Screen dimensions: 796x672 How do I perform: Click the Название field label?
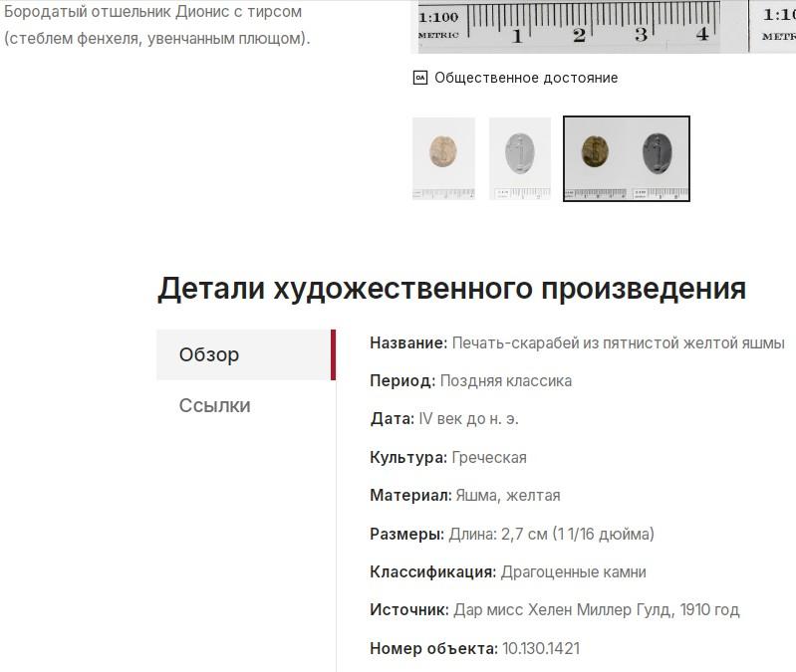(407, 342)
